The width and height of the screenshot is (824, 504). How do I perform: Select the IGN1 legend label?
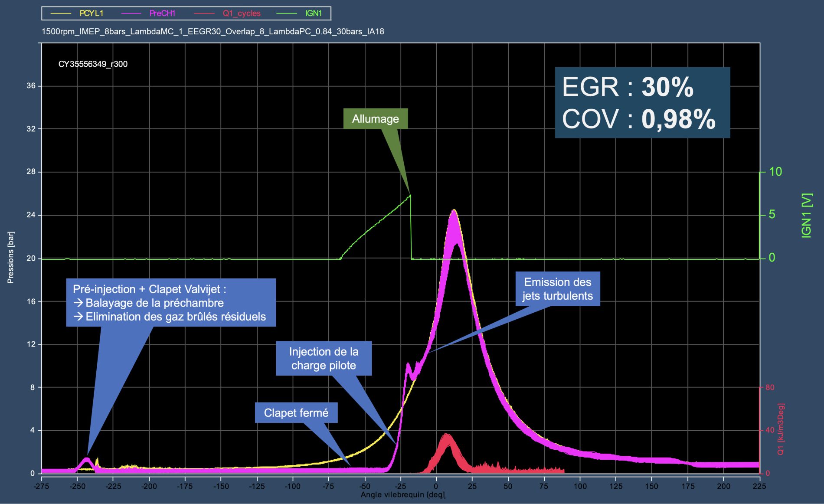click(x=313, y=13)
